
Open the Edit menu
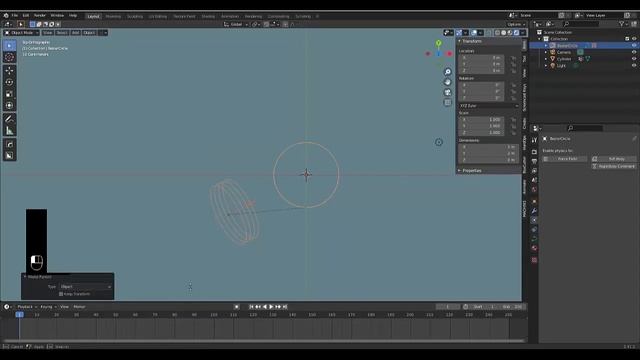[x=26, y=16]
